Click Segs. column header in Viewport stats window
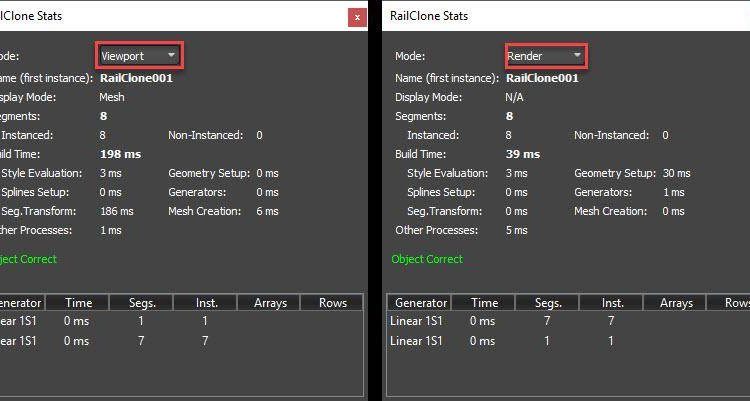 click(x=141, y=303)
